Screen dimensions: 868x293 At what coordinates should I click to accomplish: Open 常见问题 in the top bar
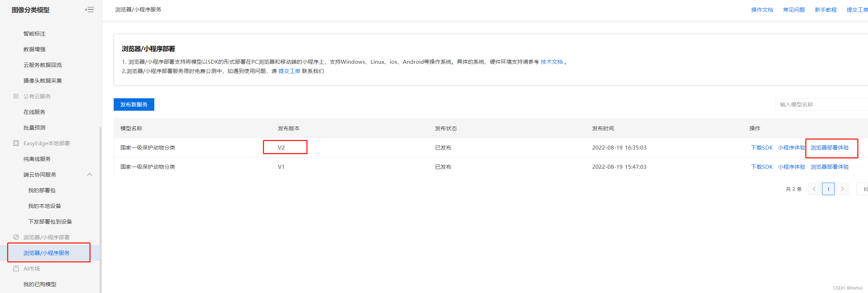tap(794, 10)
